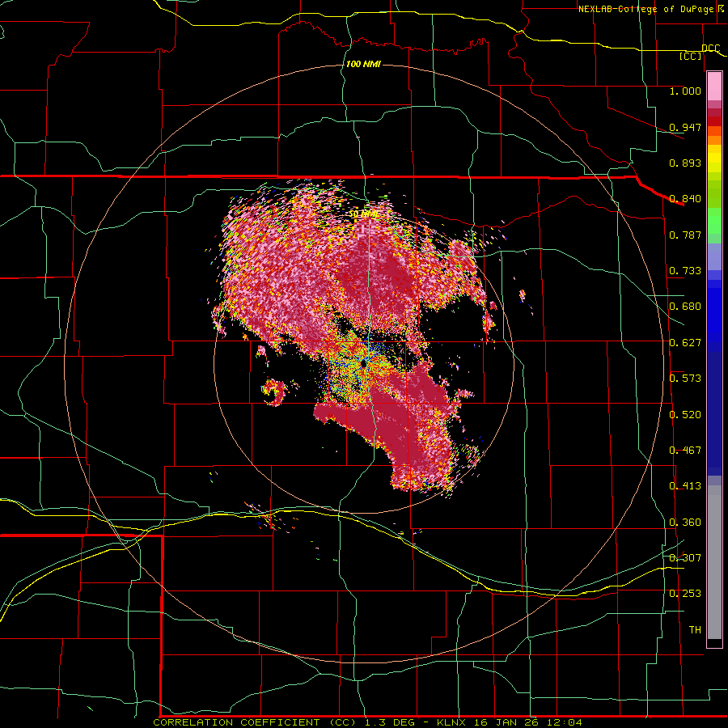Select the light pink swatch at the color bar top
This screenshot has width=728, height=728.
pos(714,87)
